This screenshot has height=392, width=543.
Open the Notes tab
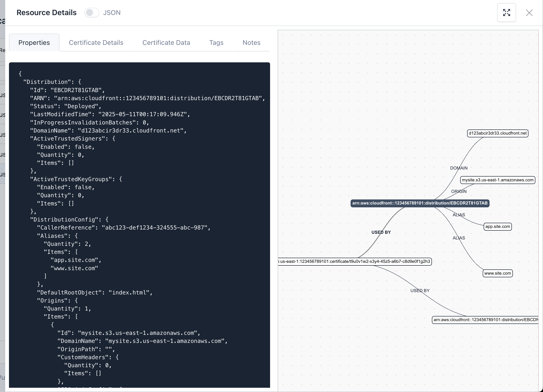[251, 42]
